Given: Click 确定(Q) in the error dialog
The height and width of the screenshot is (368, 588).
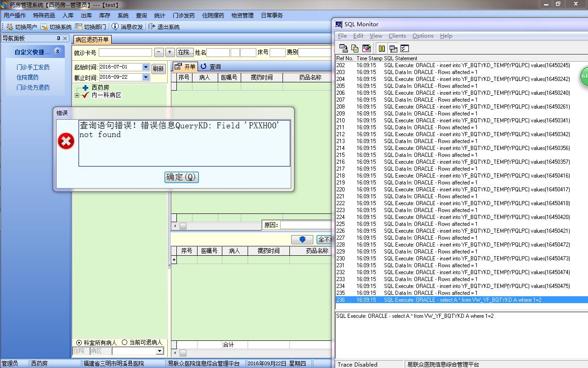Looking at the screenshot, I should 181,177.
